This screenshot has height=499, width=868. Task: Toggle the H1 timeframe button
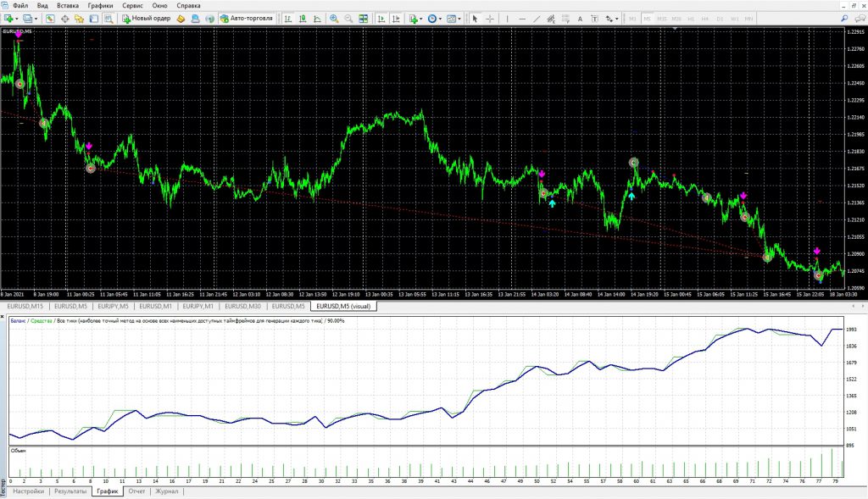point(690,18)
